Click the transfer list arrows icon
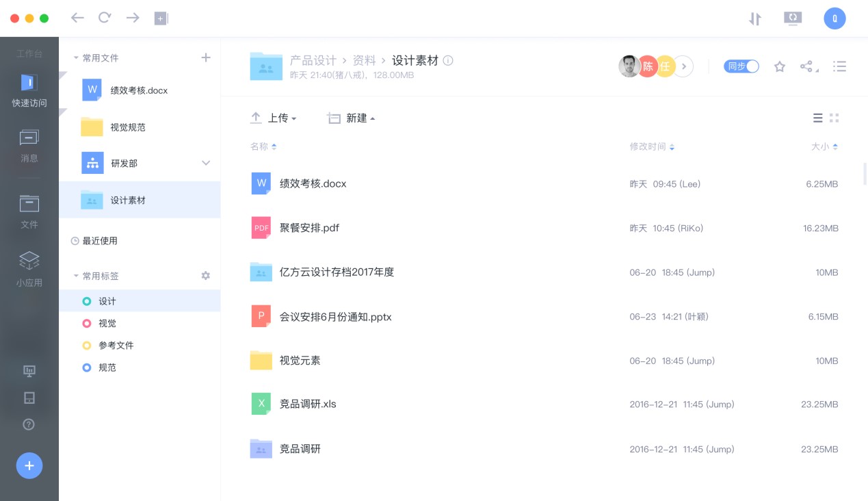Screen dimensions: 868x501 pos(754,18)
